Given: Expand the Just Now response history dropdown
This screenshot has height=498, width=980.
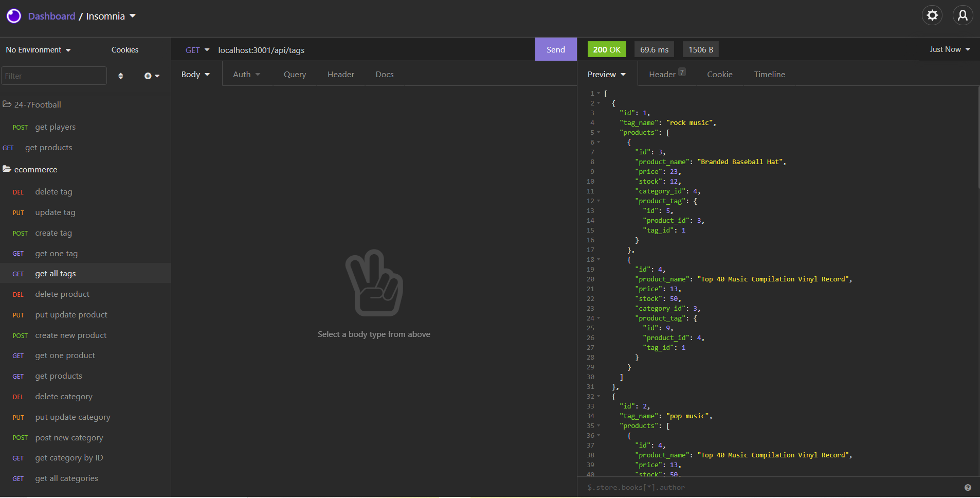Looking at the screenshot, I should pos(949,49).
